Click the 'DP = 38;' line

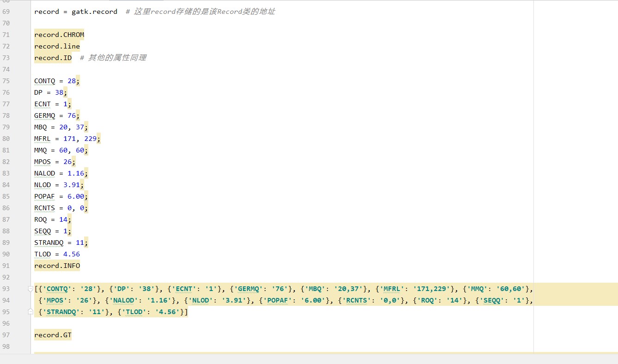point(51,92)
